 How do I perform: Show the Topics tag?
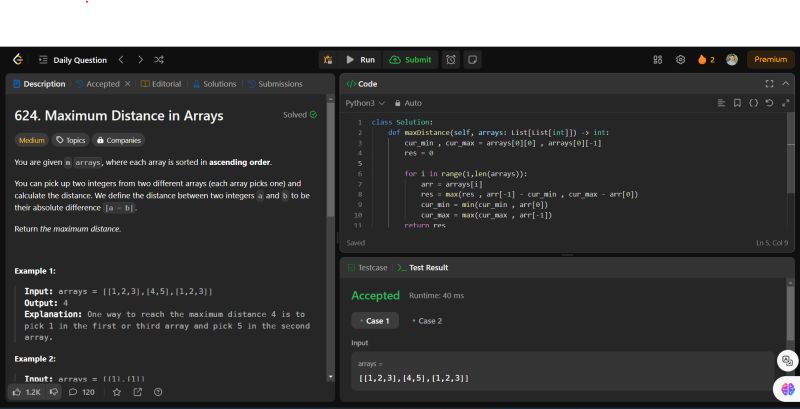(71, 140)
